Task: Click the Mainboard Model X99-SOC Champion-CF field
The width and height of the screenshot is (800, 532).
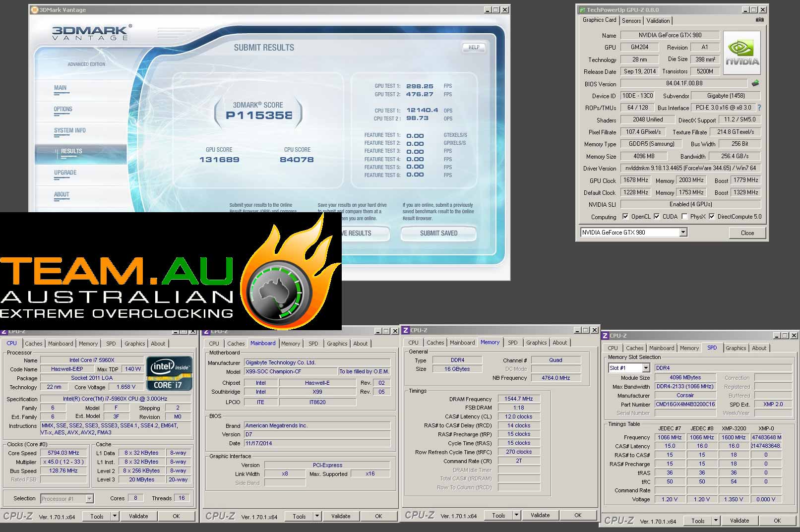Action: (291, 371)
